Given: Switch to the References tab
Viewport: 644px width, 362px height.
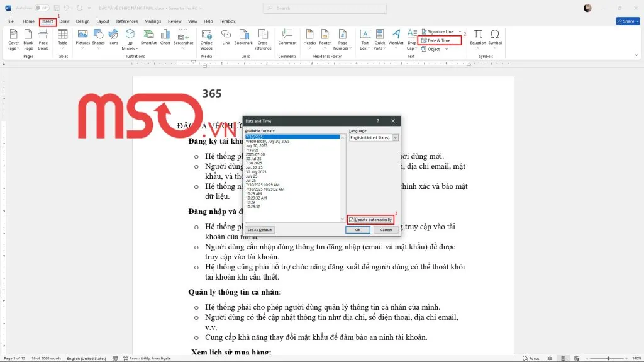Looking at the screenshot, I should pyautogui.click(x=126, y=21).
